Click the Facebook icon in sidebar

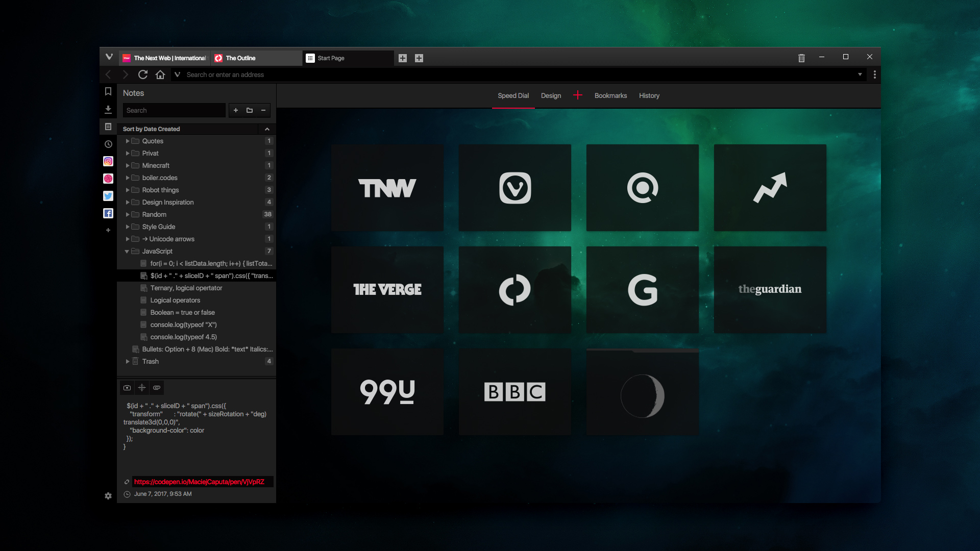[x=107, y=213]
